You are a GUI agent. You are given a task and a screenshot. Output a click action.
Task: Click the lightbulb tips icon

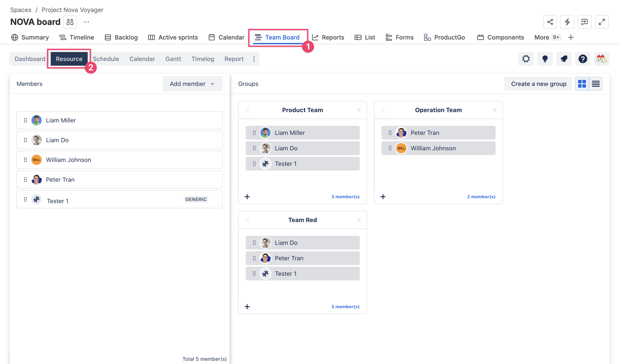pyautogui.click(x=545, y=59)
